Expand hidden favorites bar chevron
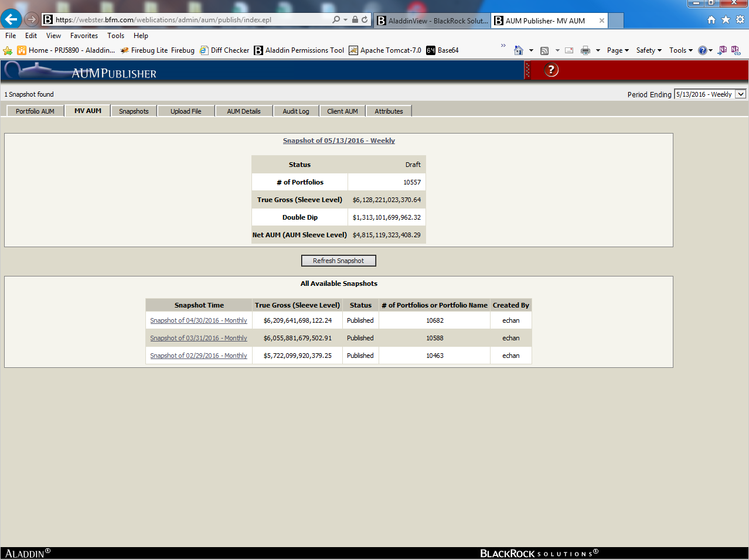This screenshot has height=560, width=749. click(503, 46)
